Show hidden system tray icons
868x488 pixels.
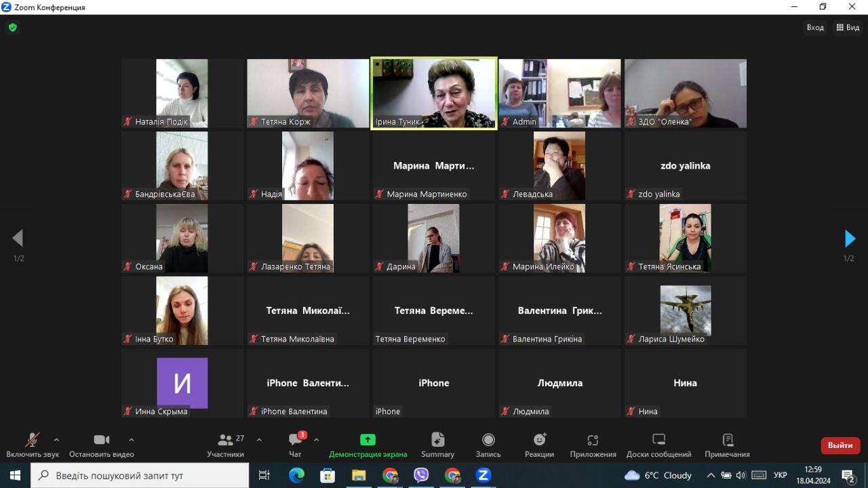[x=711, y=475]
